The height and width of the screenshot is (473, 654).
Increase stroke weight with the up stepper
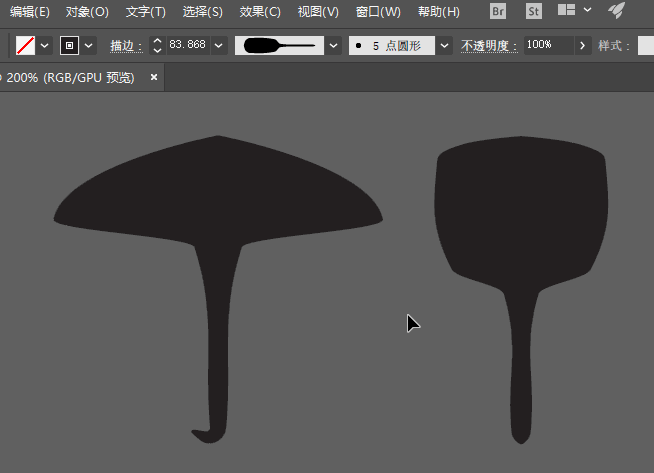[x=157, y=41]
